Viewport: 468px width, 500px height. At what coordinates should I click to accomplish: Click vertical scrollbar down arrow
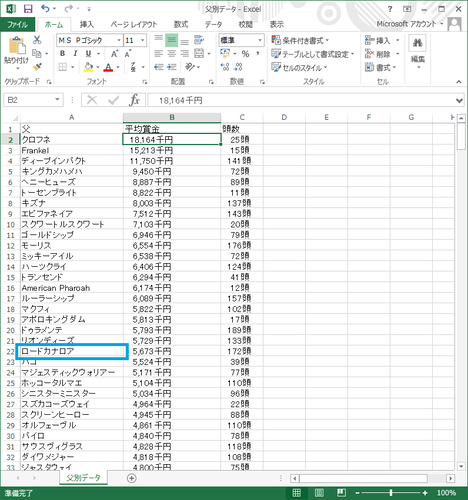[461, 466]
